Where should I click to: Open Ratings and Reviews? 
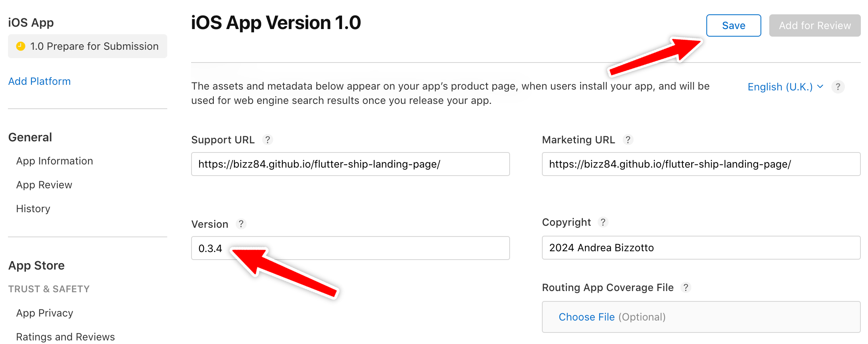tap(65, 337)
